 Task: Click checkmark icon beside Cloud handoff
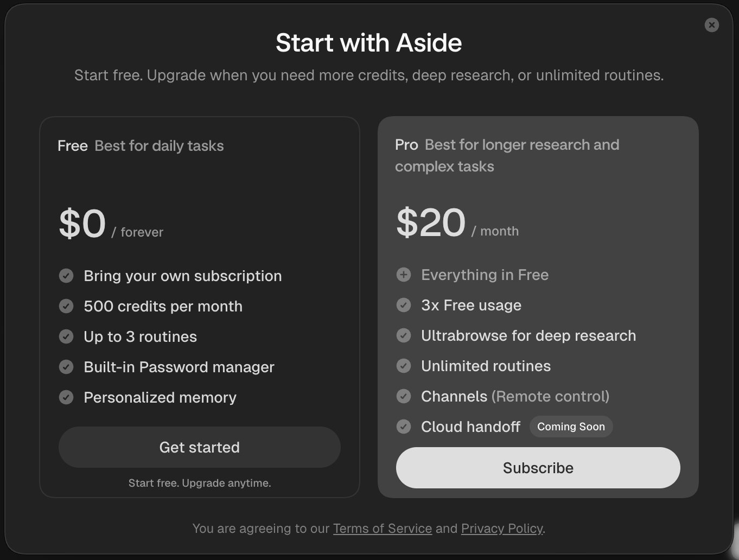(404, 427)
